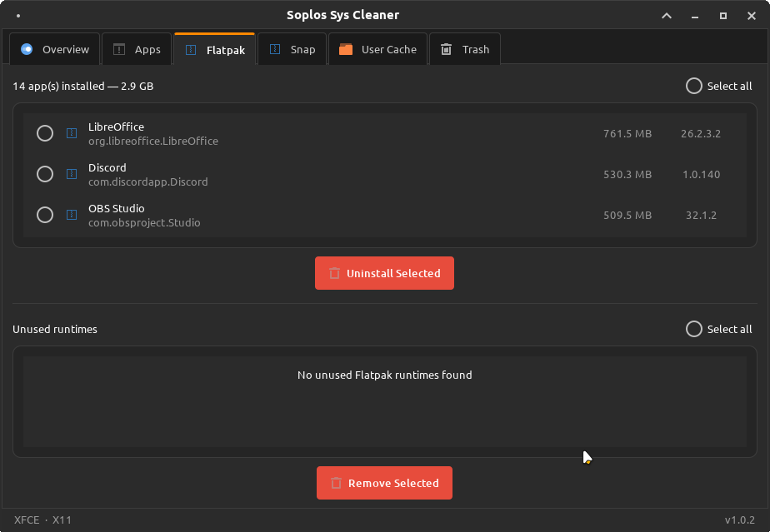Click the Apps tab package icon
Viewport: 770px width, 532px height.
[x=119, y=49]
